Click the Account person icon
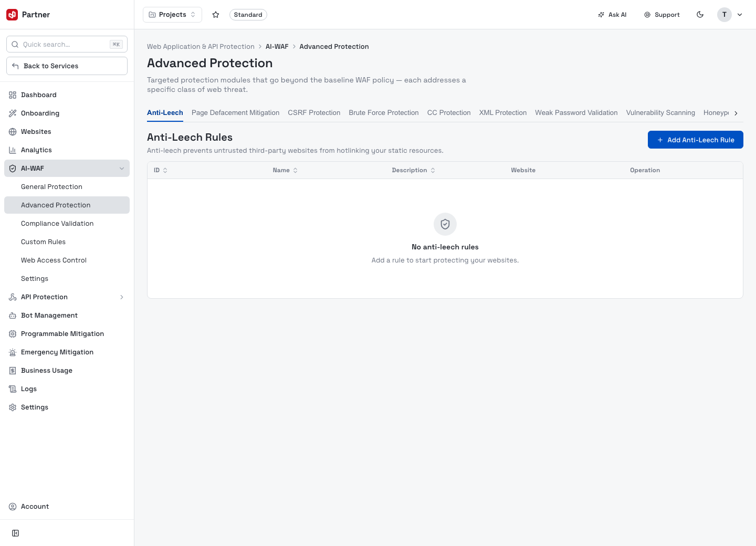The image size is (756, 546). pyautogui.click(x=13, y=507)
